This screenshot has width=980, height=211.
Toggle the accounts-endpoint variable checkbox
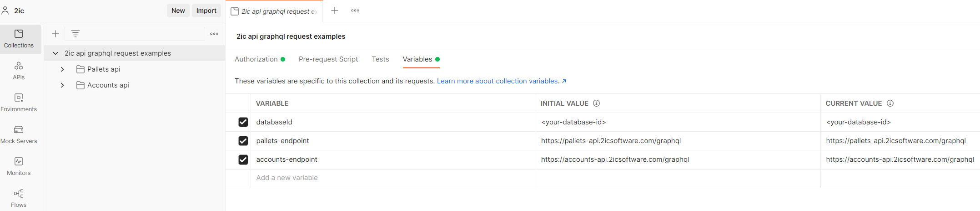pyautogui.click(x=243, y=160)
